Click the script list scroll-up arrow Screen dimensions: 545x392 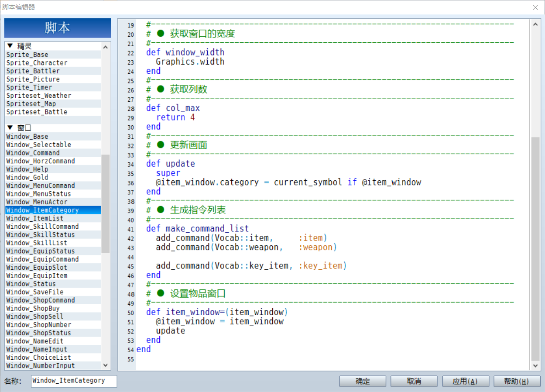click(106, 47)
